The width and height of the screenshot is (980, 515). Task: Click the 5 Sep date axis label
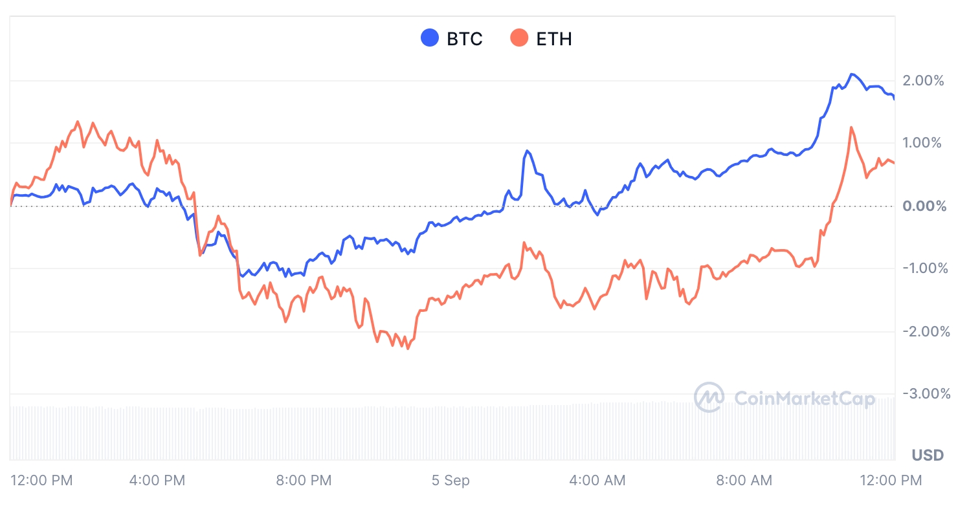click(451, 481)
